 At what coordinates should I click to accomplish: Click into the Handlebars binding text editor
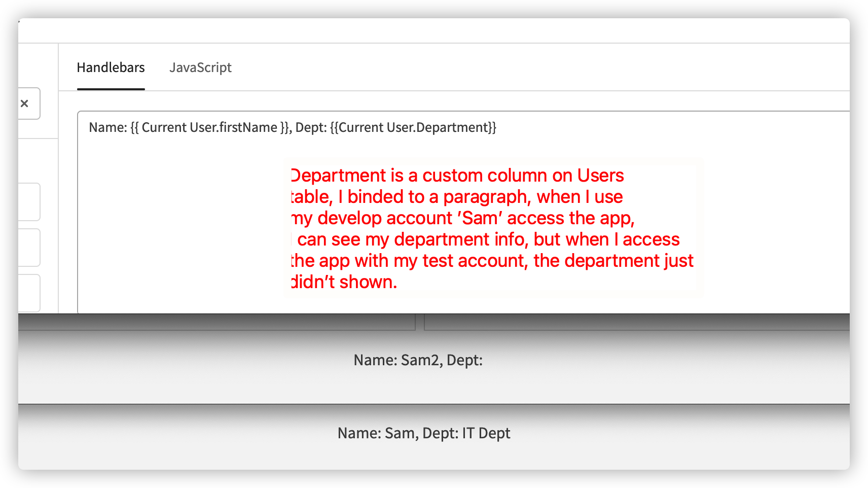click(x=463, y=212)
